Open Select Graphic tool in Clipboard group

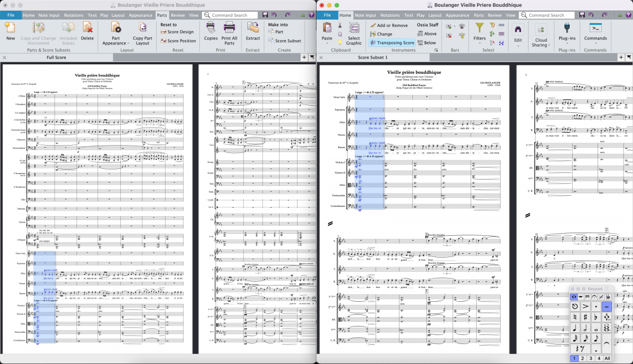coord(354,32)
